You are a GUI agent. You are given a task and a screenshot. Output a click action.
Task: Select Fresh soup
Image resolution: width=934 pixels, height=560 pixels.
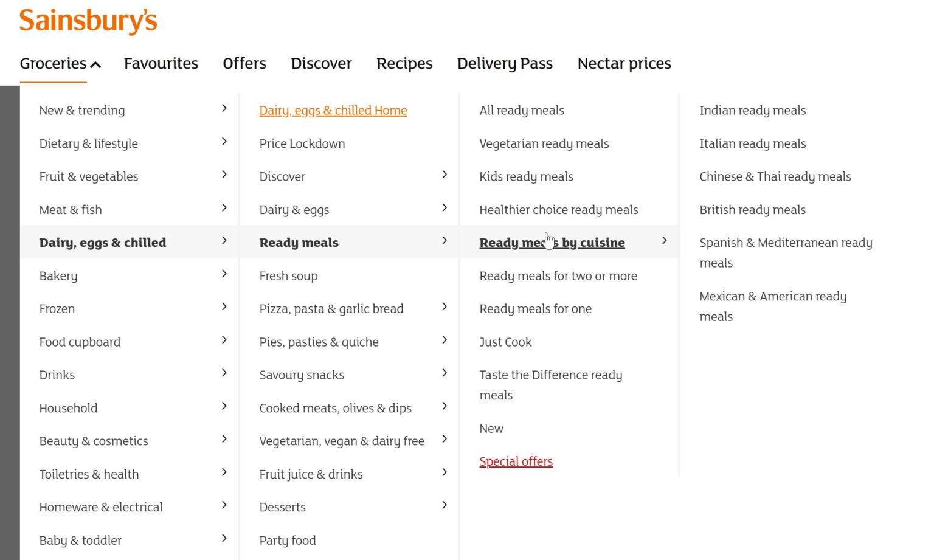[x=288, y=275]
